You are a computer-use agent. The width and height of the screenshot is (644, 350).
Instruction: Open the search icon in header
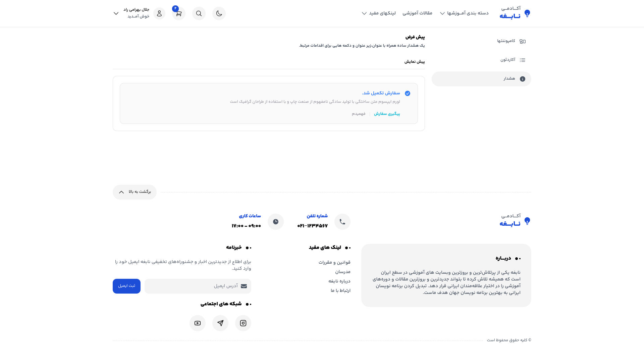click(199, 13)
